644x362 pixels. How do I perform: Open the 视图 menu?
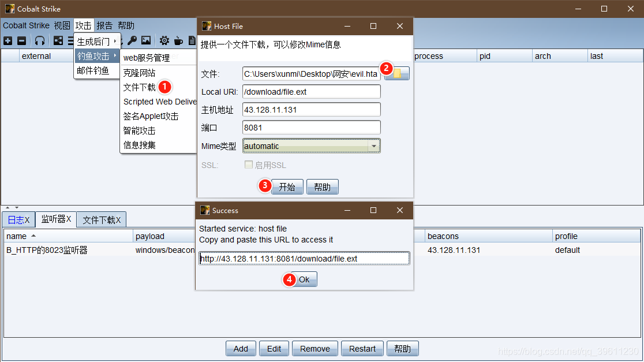coord(62,25)
